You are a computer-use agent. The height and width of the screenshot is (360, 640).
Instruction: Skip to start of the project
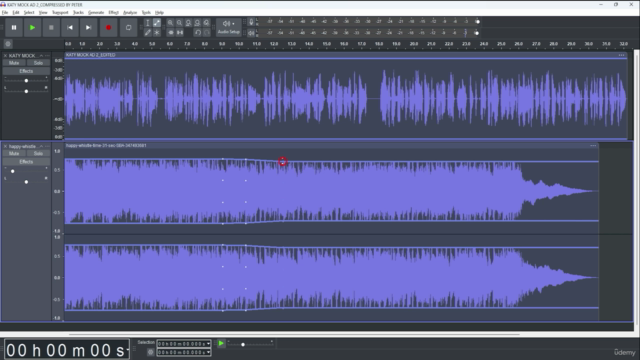[x=70, y=28]
